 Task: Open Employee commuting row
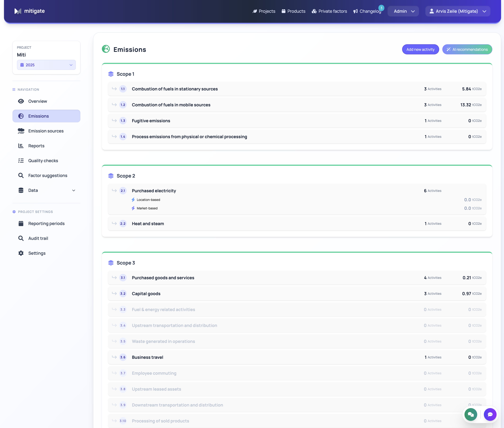(297, 373)
